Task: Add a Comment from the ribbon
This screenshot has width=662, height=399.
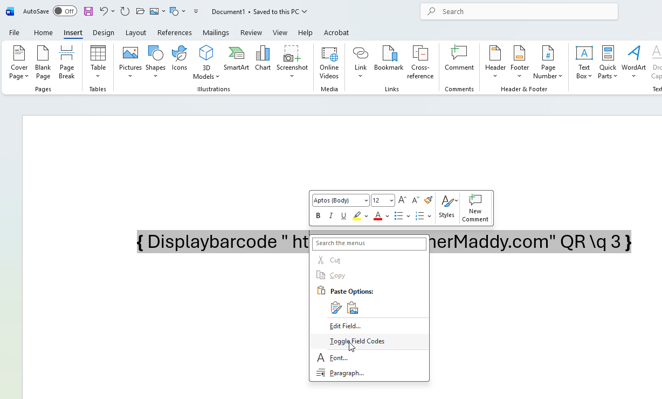Action: click(x=459, y=59)
